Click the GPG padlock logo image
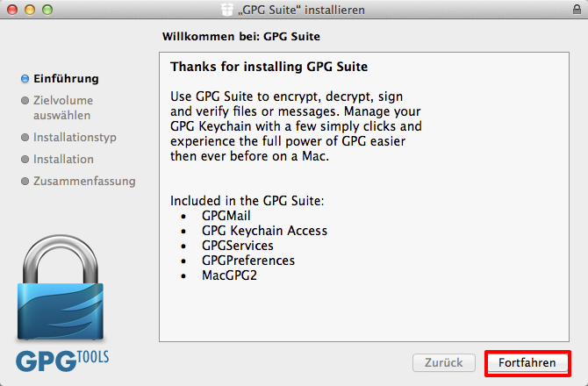The width and height of the screenshot is (588, 386). [x=61, y=288]
